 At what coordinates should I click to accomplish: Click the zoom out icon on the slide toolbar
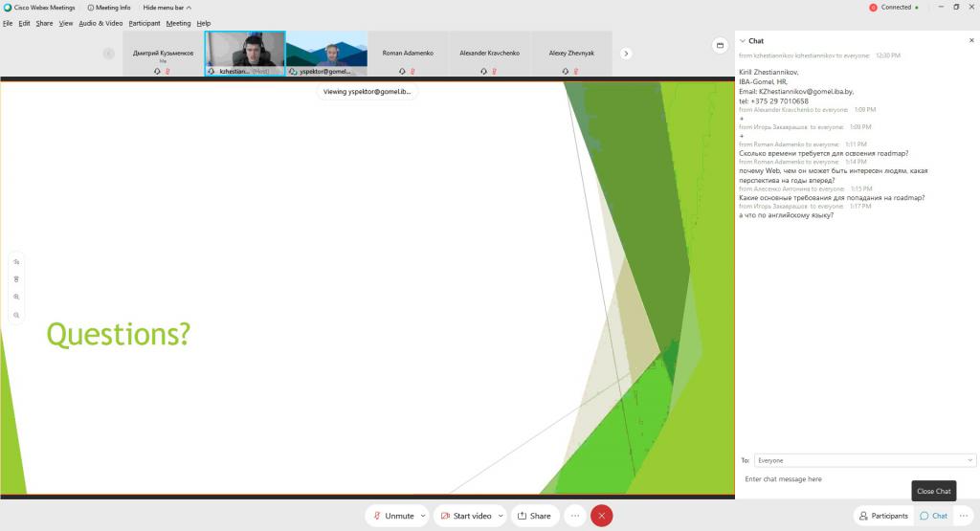pyautogui.click(x=17, y=315)
